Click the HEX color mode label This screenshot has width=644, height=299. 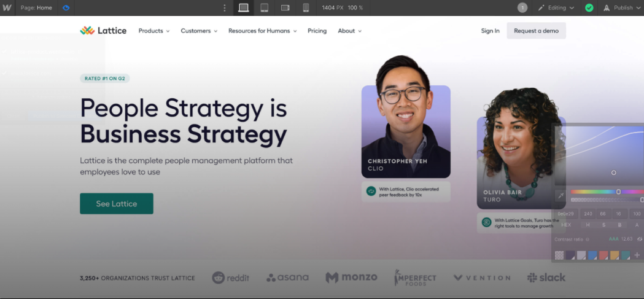pos(566,225)
